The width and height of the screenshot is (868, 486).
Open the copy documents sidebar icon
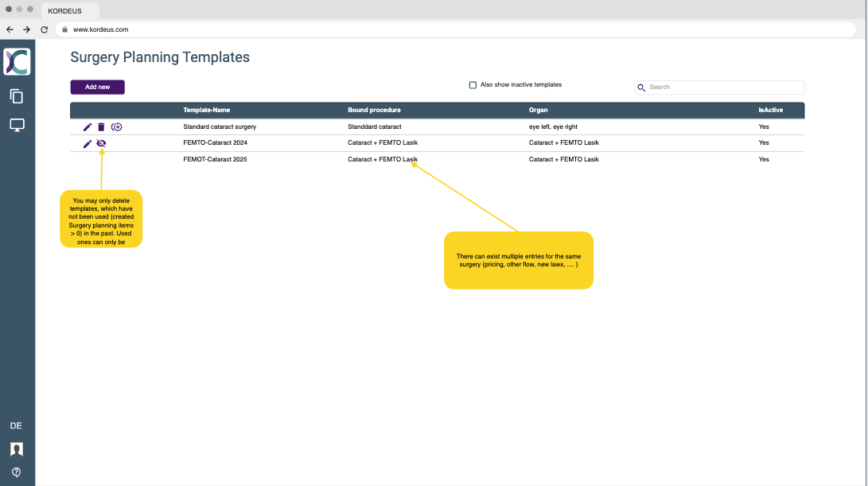[17, 96]
